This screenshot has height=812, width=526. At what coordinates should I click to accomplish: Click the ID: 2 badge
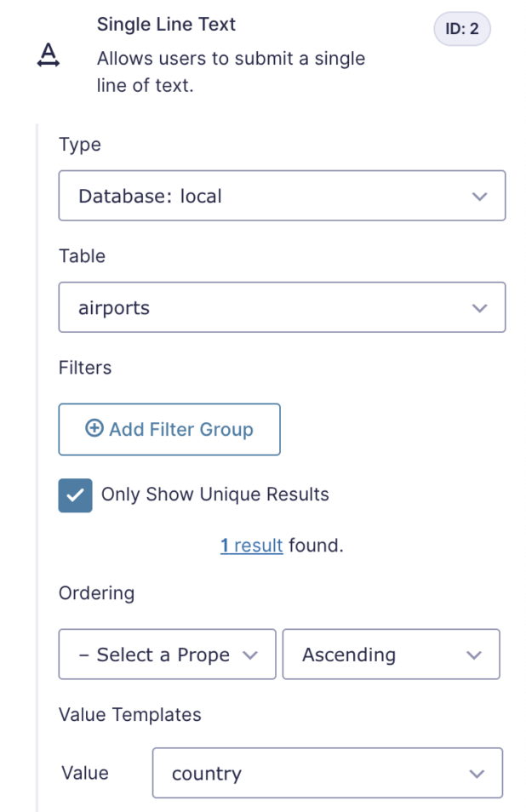(462, 28)
